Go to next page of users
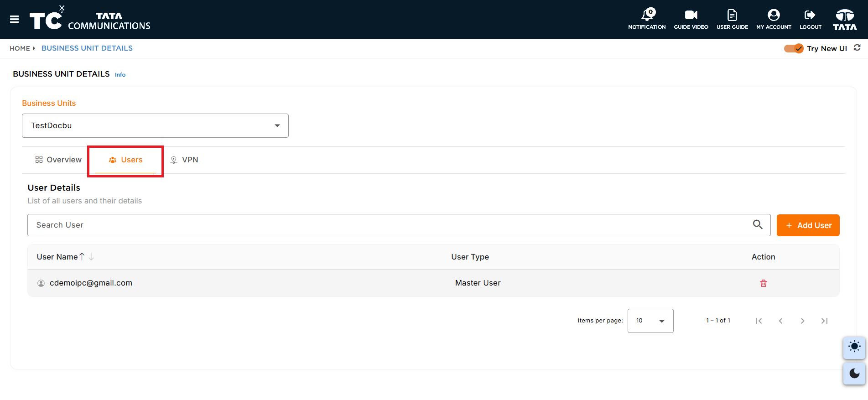 (x=802, y=321)
